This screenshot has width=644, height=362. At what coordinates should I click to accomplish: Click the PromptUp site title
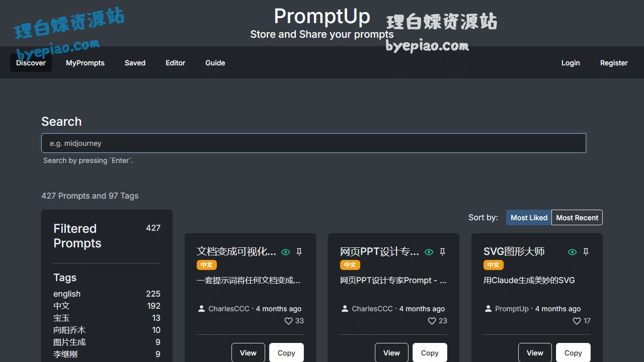pyautogui.click(x=322, y=16)
